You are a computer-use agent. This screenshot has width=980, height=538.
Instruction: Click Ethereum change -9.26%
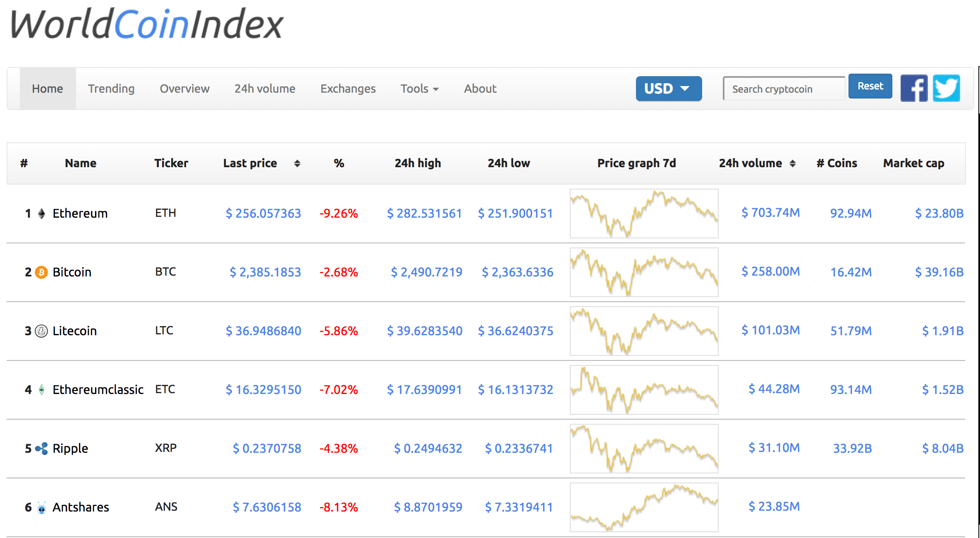(x=339, y=214)
